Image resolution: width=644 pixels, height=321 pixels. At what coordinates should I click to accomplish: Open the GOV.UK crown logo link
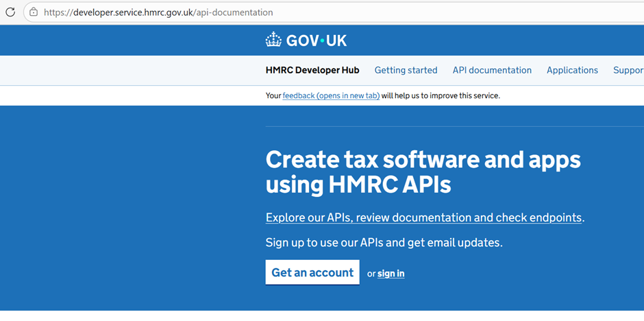306,40
